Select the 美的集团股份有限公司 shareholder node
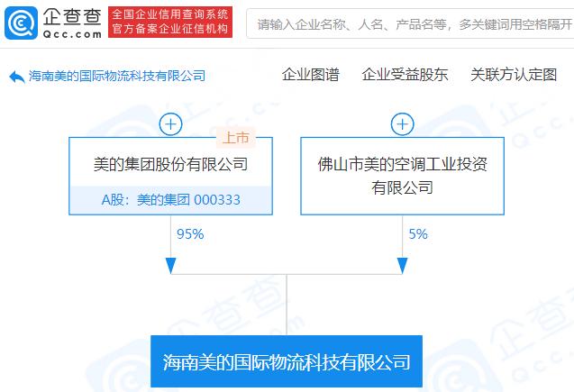The height and width of the screenshot is (392, 574). [170, 164]
